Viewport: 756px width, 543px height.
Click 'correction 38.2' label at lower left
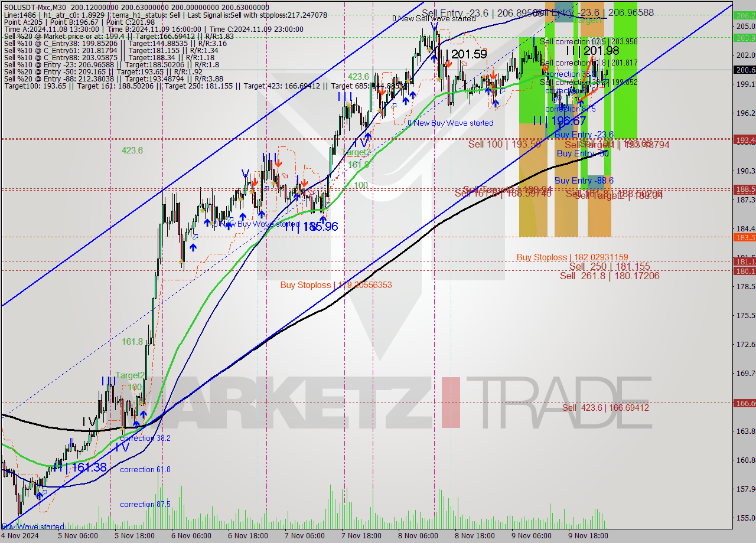tap(145, 439)
